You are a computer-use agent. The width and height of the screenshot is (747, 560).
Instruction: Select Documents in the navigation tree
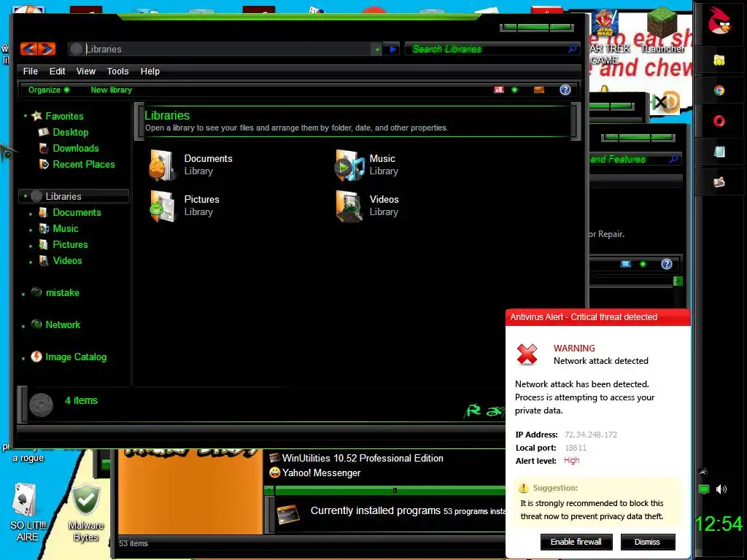pos(77,212)
